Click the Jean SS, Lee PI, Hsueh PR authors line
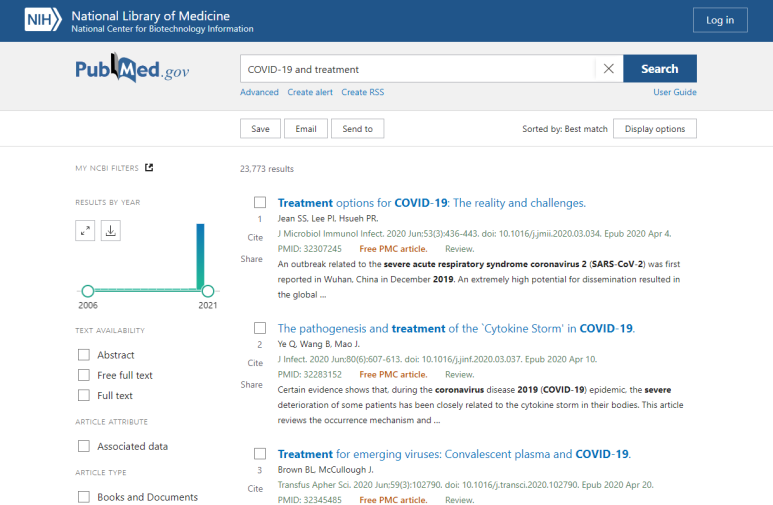The image size is (773, 505). 328,218
